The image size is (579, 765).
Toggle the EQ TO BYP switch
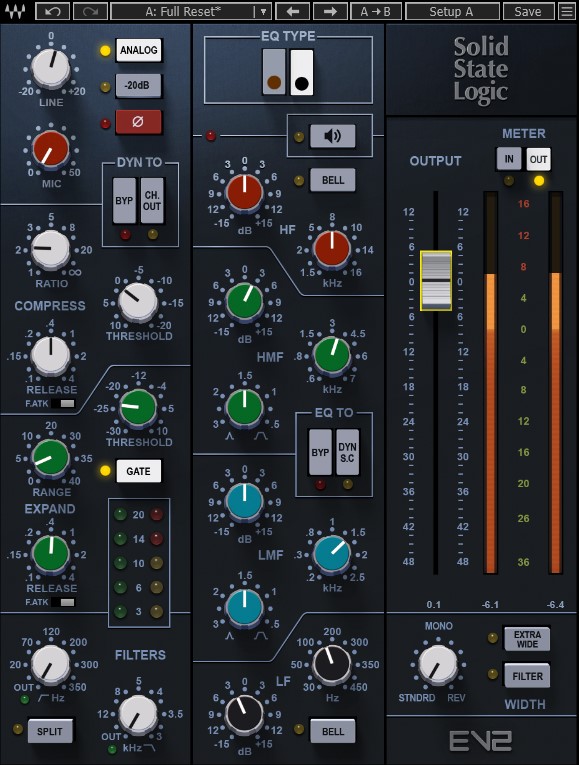[x=320, y=452]
